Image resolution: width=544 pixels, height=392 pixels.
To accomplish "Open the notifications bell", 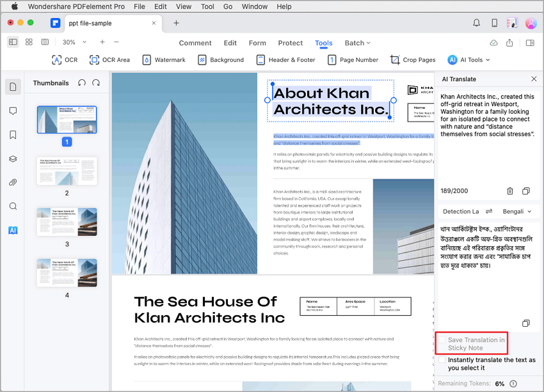I will click(477, 23).
